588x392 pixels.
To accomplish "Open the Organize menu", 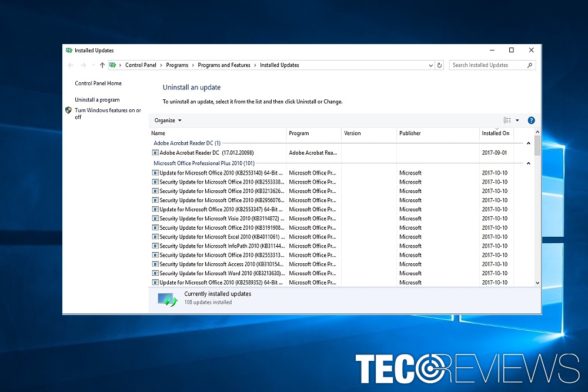I will point(168,120).
